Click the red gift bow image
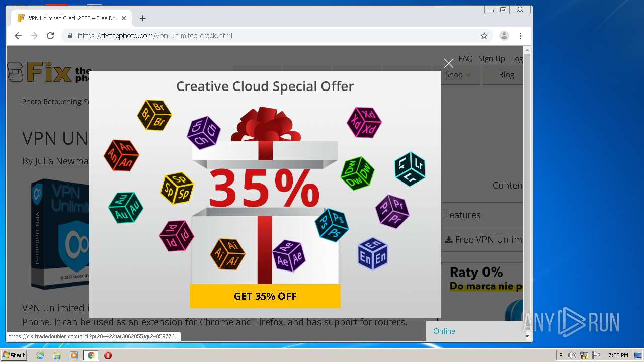Screen dimensions: 644x362 click(x=266, y=124)
